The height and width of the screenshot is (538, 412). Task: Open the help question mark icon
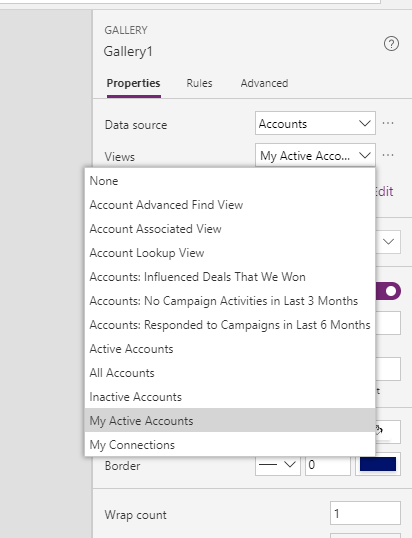pos(391,44)
